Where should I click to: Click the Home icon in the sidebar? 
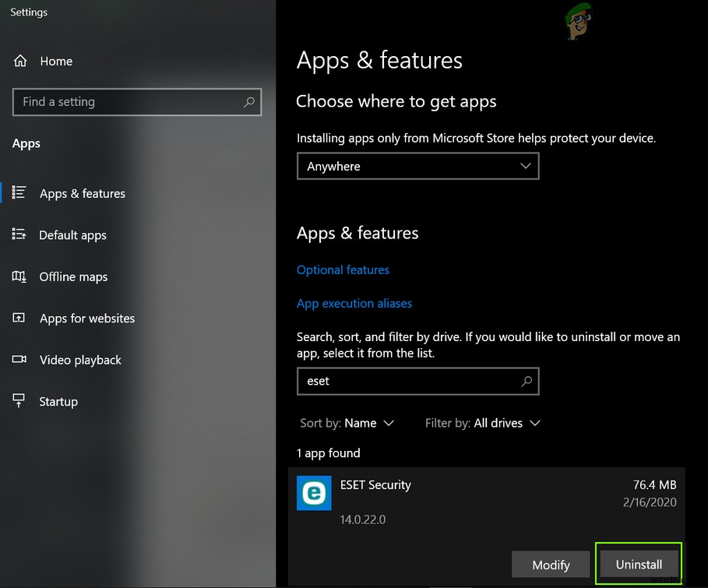coord(22,61)
